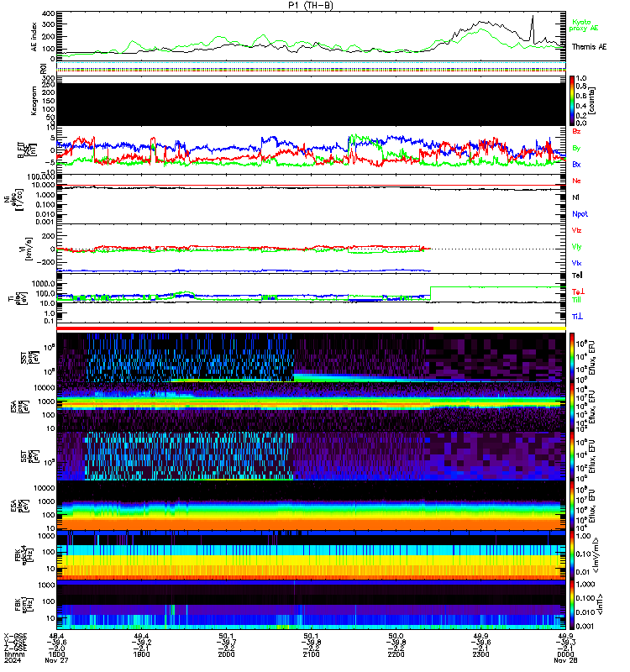Select the black Te parallel legend label
The image size is (630, 672).
(577, 276)
